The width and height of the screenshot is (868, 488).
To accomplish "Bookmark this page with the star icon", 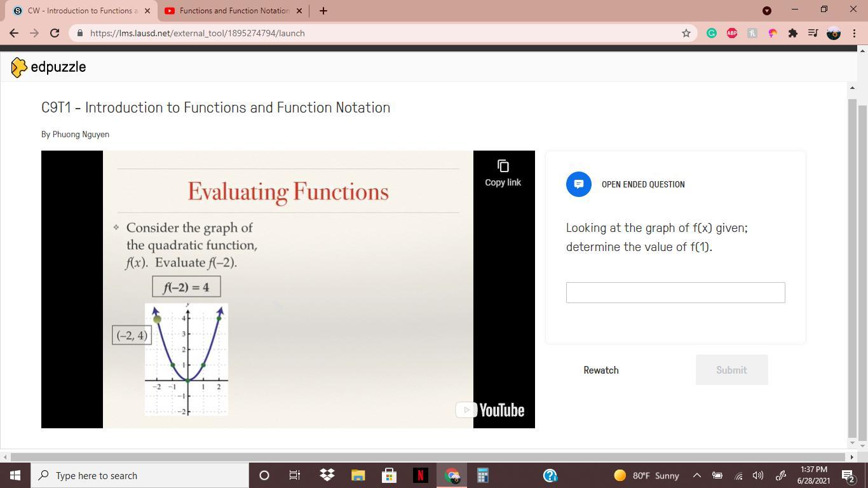I will click(686, 33).
